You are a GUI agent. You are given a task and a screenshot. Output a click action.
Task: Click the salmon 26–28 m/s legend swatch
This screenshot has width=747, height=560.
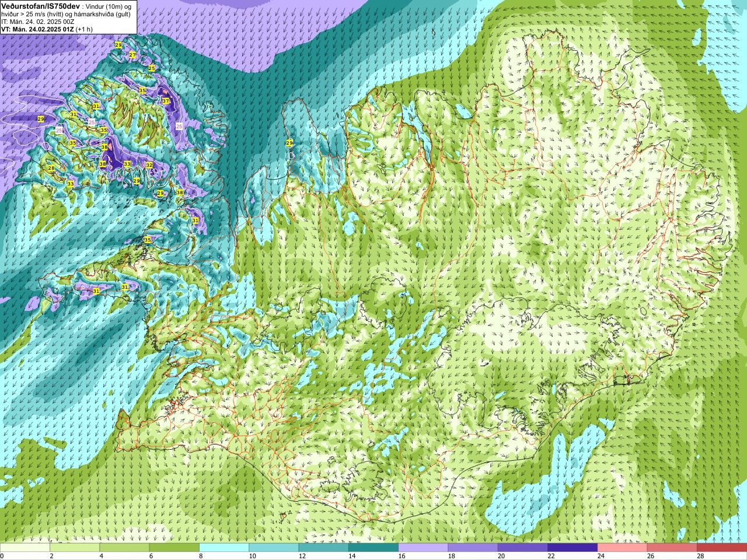(x=672, y=548)
